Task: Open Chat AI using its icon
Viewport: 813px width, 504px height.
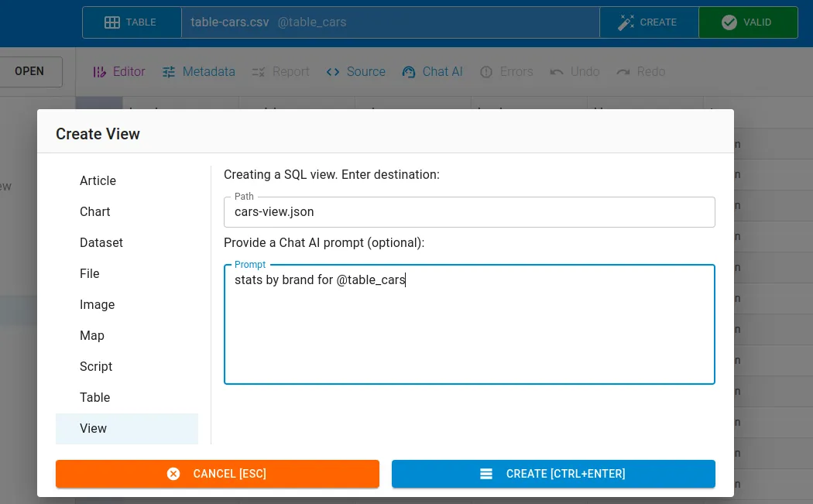Action: [409, 72]
